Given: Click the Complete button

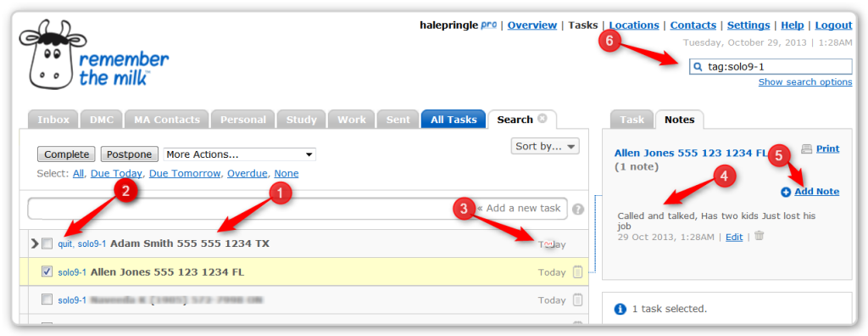Looking at the screenshot, I should coord(66,154).
